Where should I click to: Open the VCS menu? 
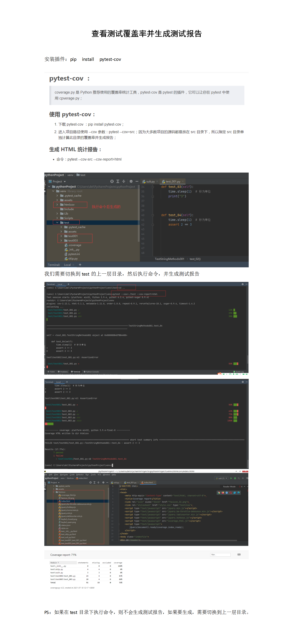pyautogui.click(x=99, y=475)
